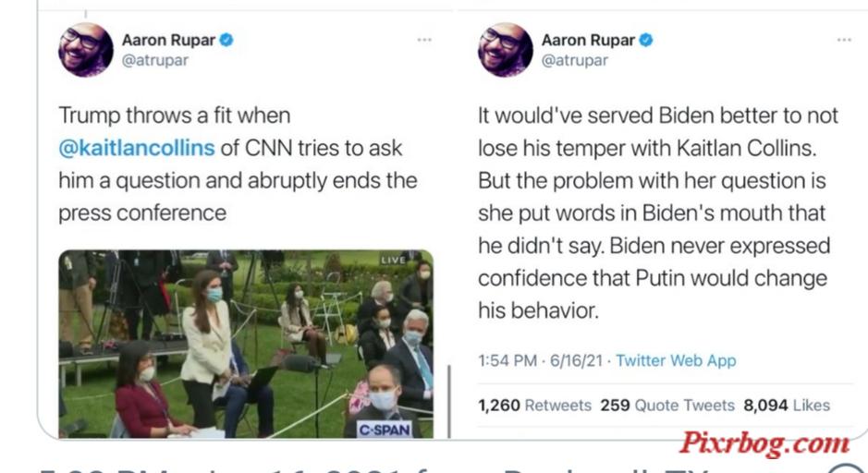This screenshot has width=868, height=473.
Task: Click Aaron Rupar name on left tweet
Action: coord(168,40)
